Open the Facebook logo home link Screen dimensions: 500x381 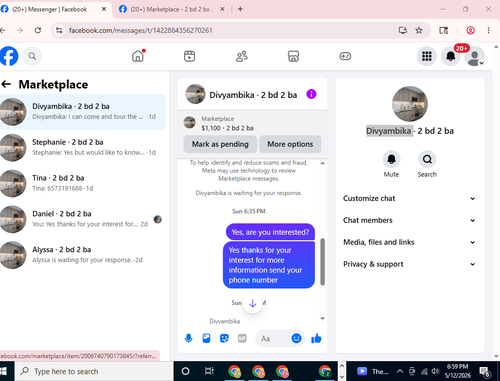pyautogui.click(x=8, y=56)
